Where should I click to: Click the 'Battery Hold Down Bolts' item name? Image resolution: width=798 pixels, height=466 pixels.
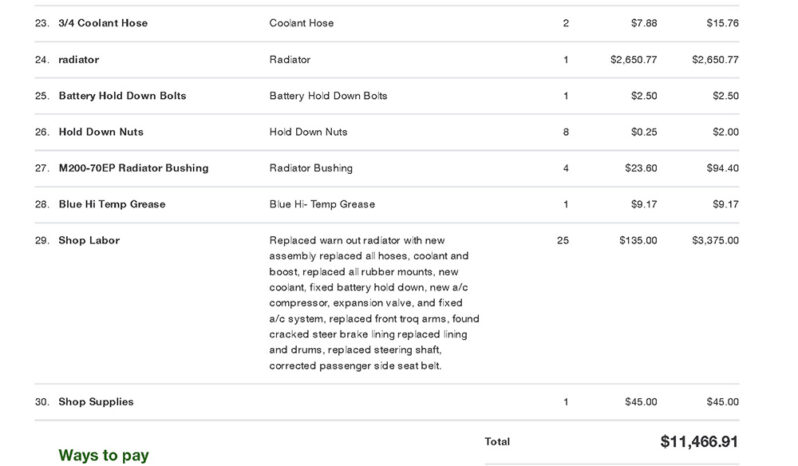(x=122, y=96)
